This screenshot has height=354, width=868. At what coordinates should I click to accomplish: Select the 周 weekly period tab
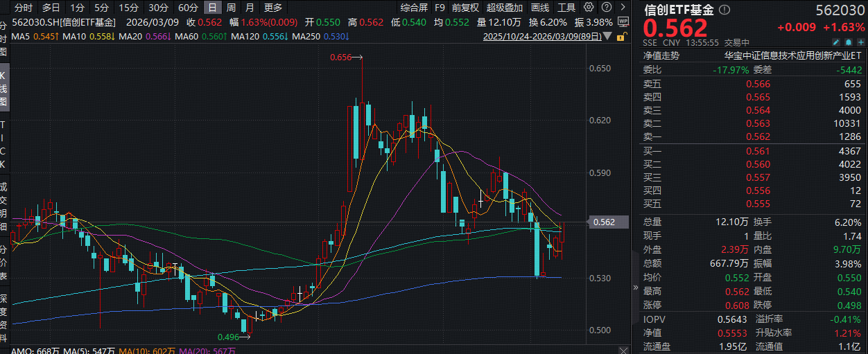click(x=231, y=8)
